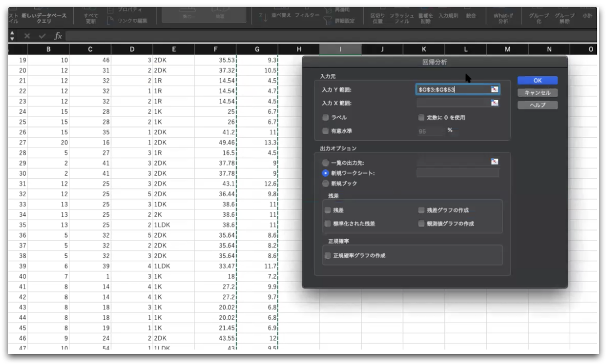Click the formula bar cancel X icon
607x364 pixels.
click(x=27, y=36)
